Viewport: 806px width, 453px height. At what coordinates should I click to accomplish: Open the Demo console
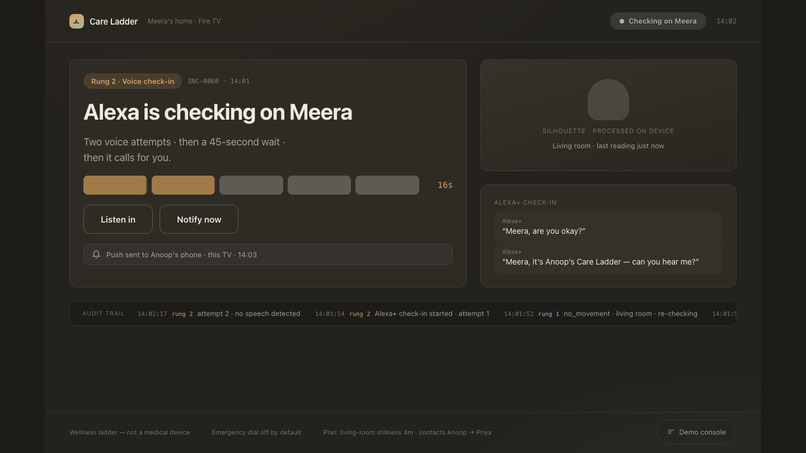[696, 432]
